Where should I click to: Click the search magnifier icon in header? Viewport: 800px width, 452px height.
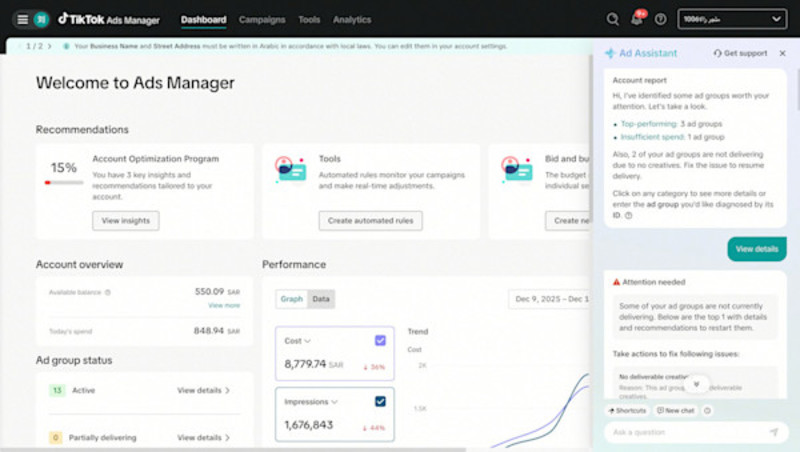[x=613, y=19]
